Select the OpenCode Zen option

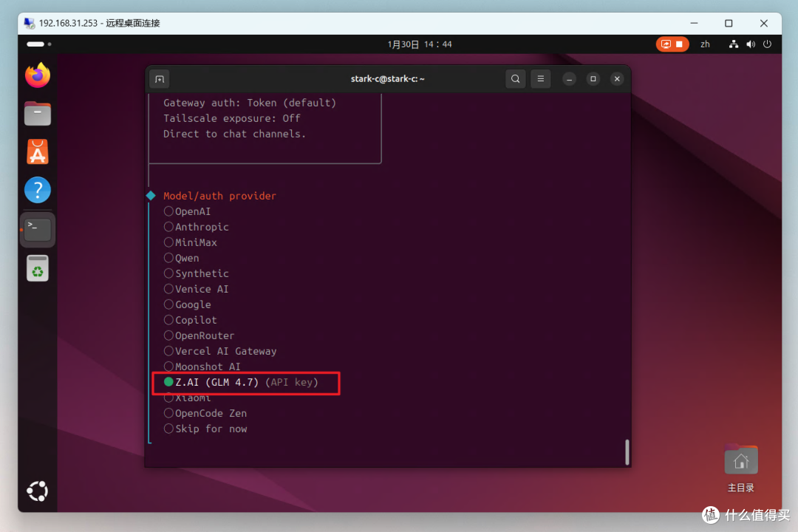pos(205,413)
